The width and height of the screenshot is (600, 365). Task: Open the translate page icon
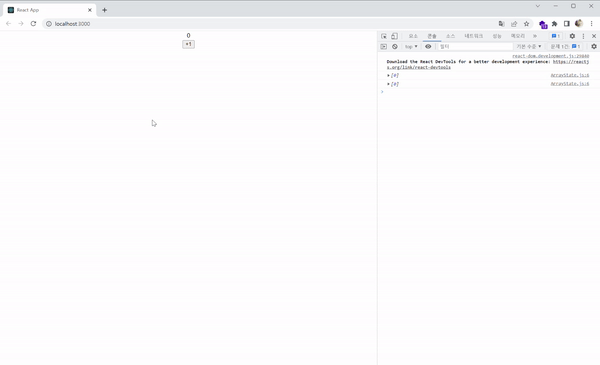501,24
